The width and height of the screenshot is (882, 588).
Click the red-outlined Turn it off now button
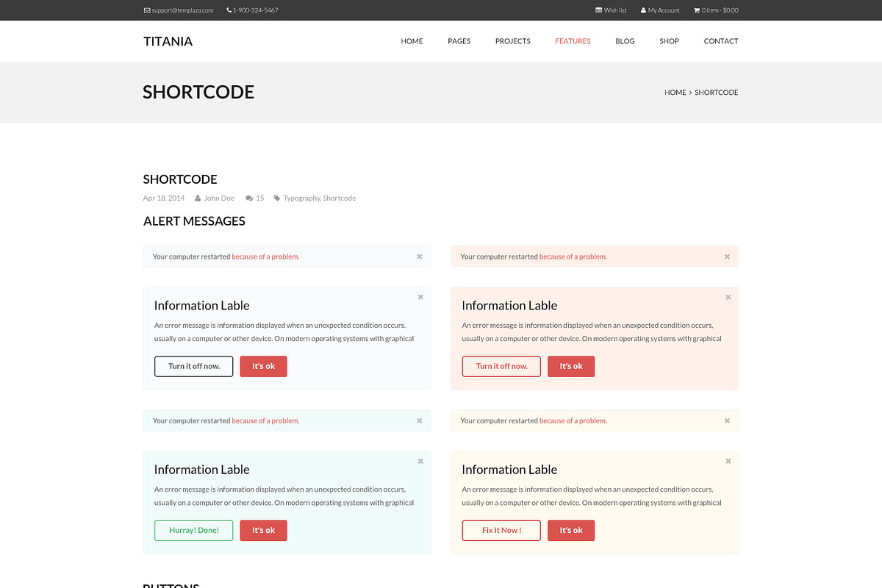501,366
